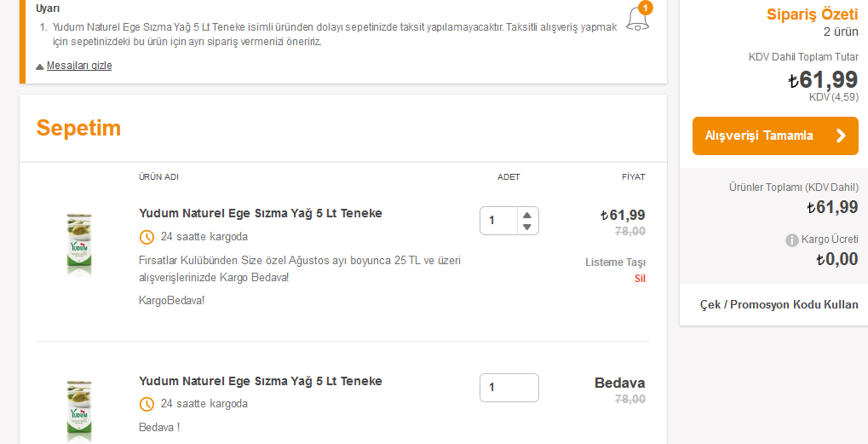The width and height of the screenshot is (868, 444).
Task: Move item with Listeme Taşı
Action: 615,262
